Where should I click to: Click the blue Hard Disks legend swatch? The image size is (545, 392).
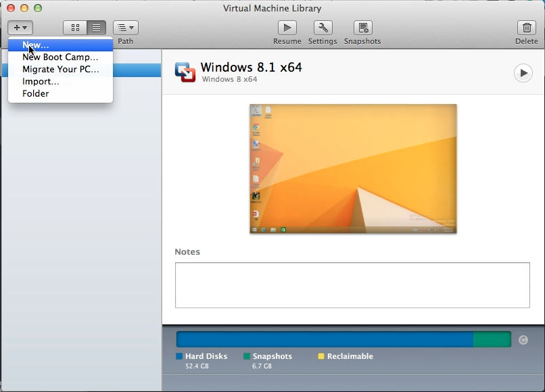coord(179,356)
